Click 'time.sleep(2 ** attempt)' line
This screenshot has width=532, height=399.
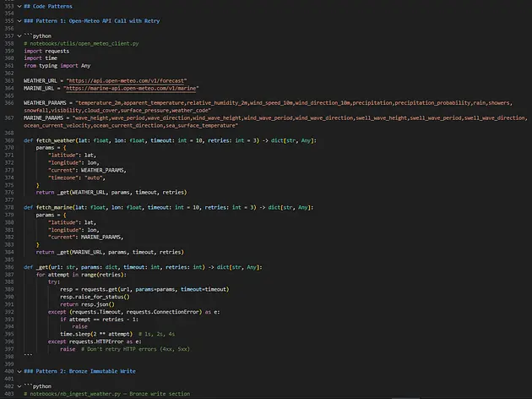click(96, 334)
